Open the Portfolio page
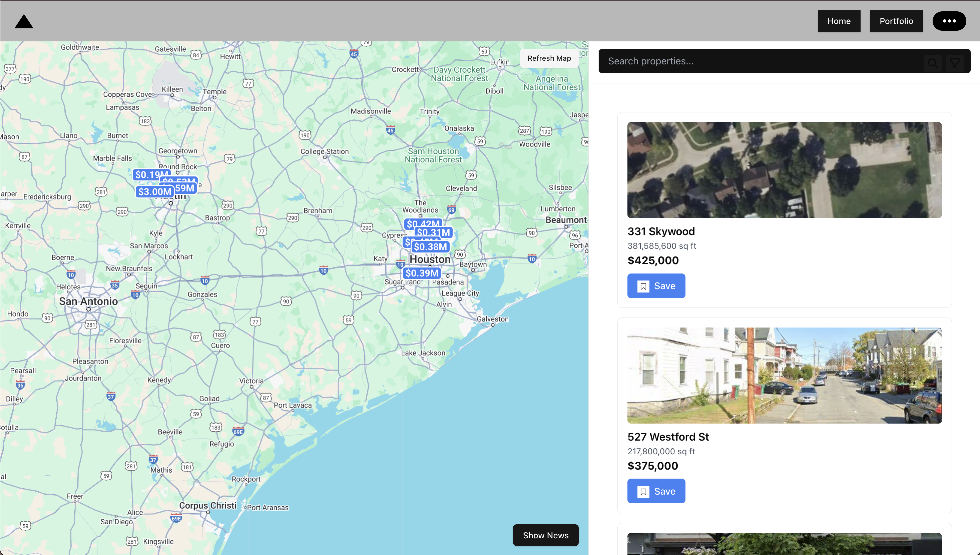Screen dimensions: 980x555 tap(896, 21)
